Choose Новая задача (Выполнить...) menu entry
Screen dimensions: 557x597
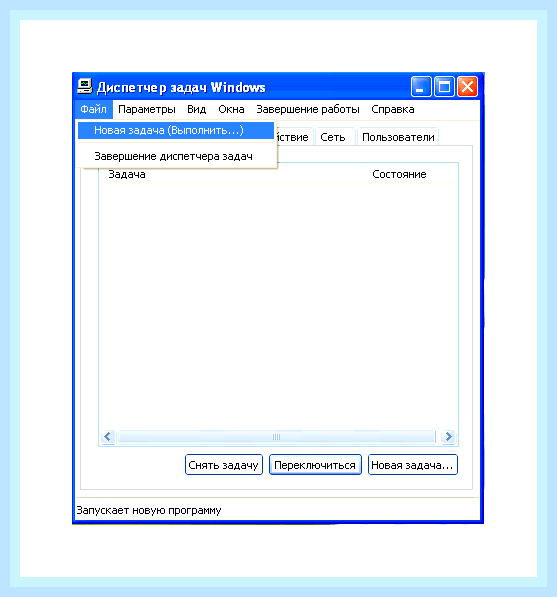coord(176,131)
